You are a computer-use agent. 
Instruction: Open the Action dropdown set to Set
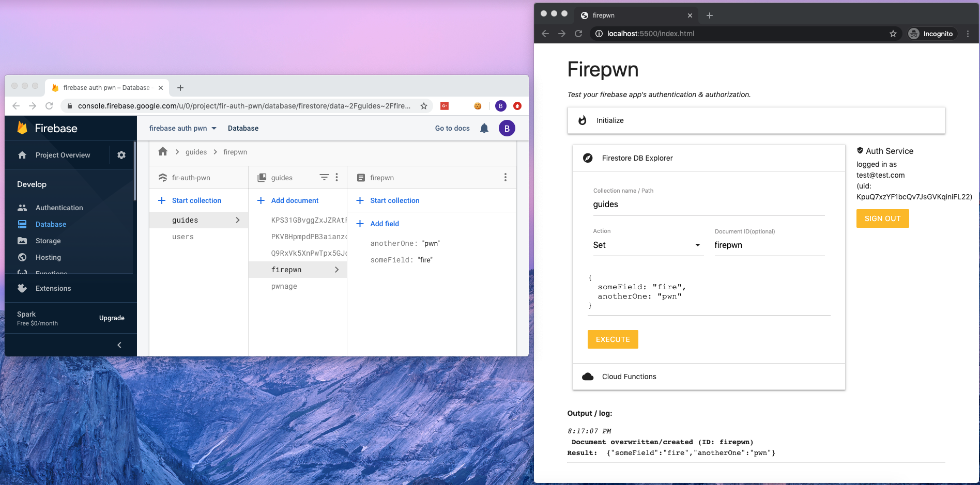click(648, 245)
